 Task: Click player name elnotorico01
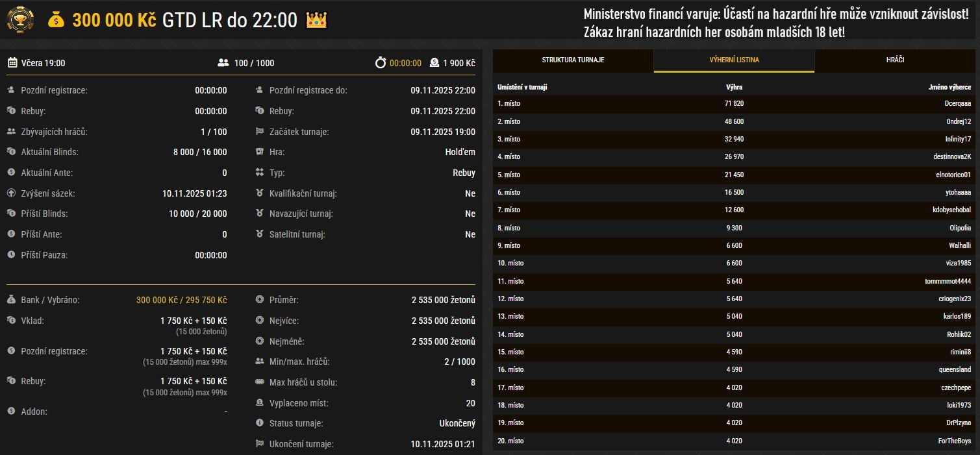[953, 175]
